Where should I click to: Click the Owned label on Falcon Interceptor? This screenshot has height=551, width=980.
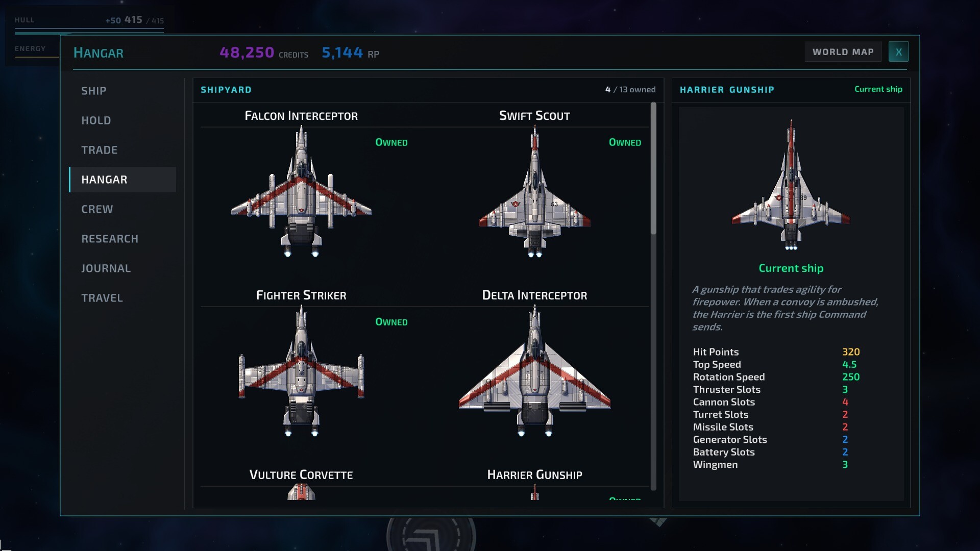coord(391,142)
